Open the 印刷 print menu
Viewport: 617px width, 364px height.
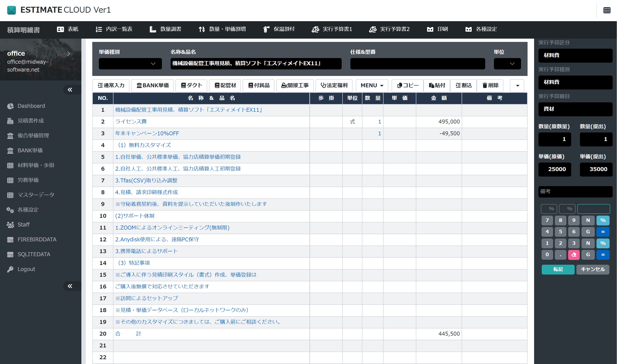pyautogui.click(x=437, y=29)
